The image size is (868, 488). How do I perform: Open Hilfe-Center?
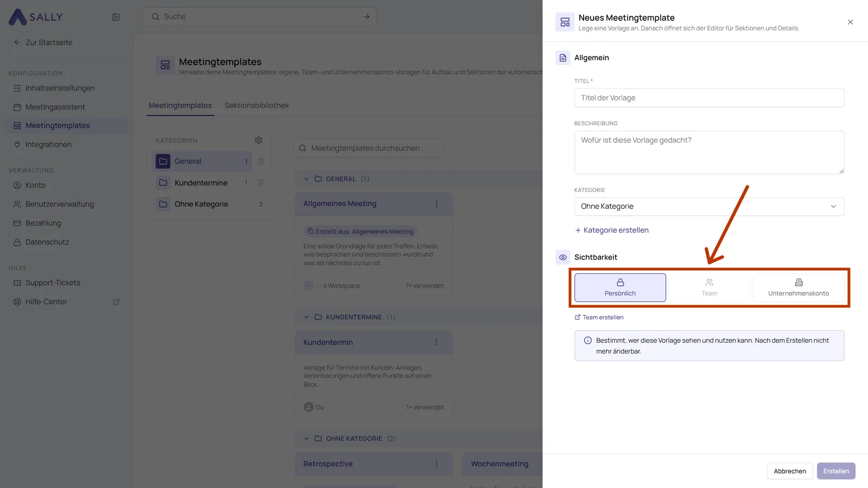66,301
